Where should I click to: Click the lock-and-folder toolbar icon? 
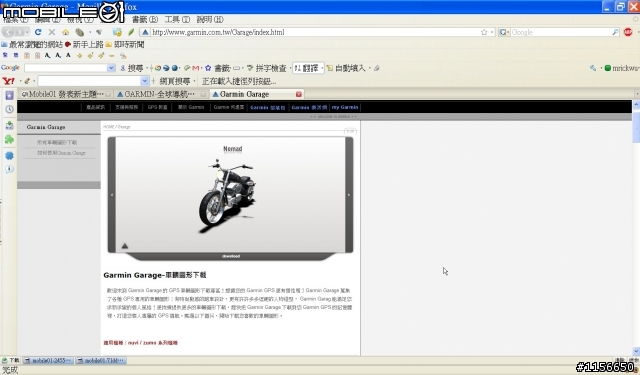pyautogui.click(x=117, y=32)
